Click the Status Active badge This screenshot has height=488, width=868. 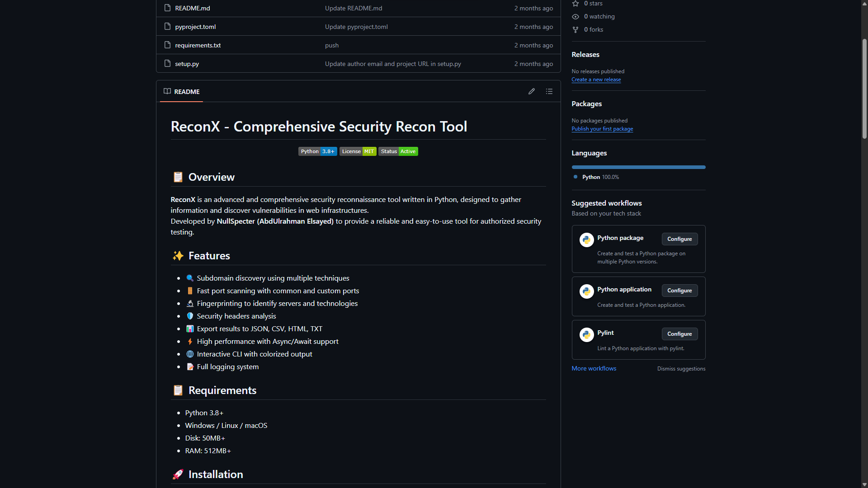398,151
